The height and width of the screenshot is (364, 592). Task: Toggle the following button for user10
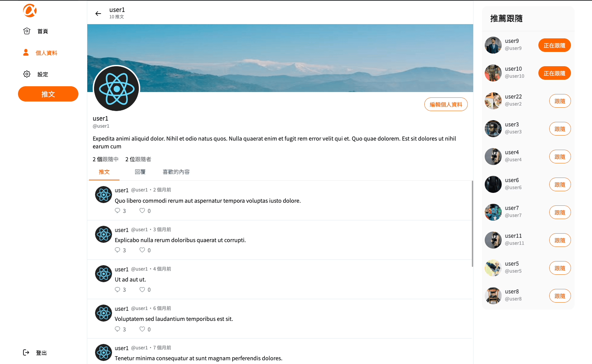click(x=554, y=73)
